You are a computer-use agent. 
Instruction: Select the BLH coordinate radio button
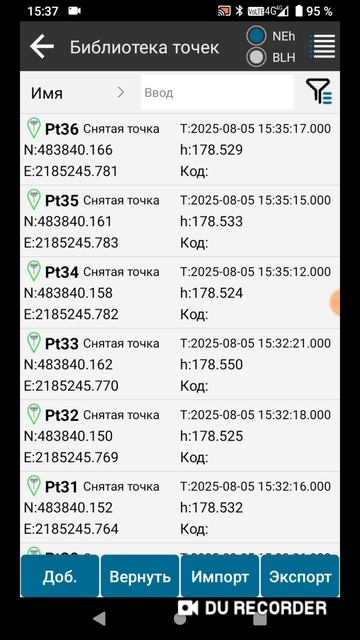pyautogui.click(x=256, y=57)
